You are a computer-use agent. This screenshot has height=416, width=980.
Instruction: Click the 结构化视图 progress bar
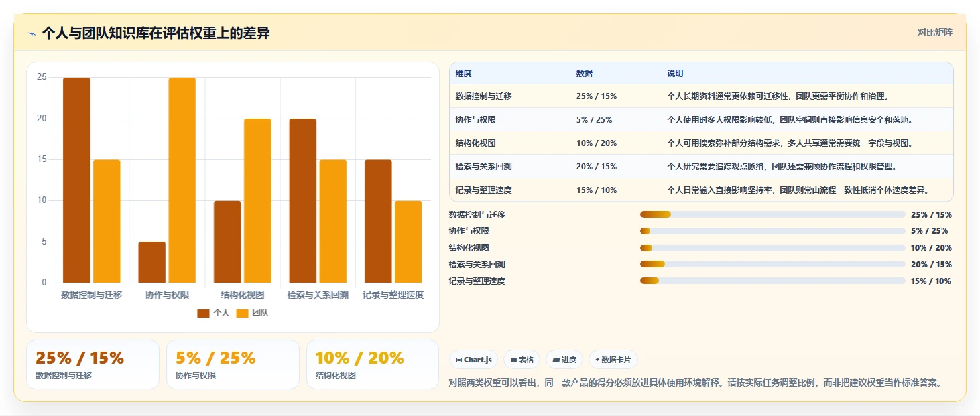[x=772, y=248]
